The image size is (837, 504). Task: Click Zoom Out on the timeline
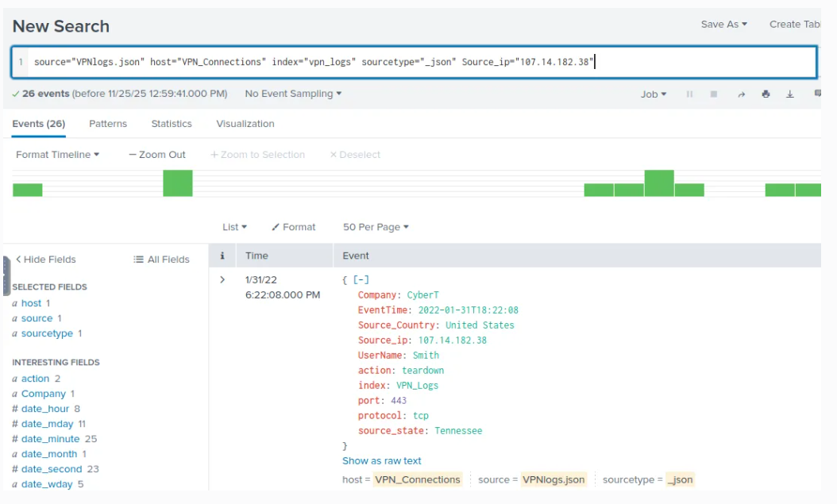(x=157, y=155)
